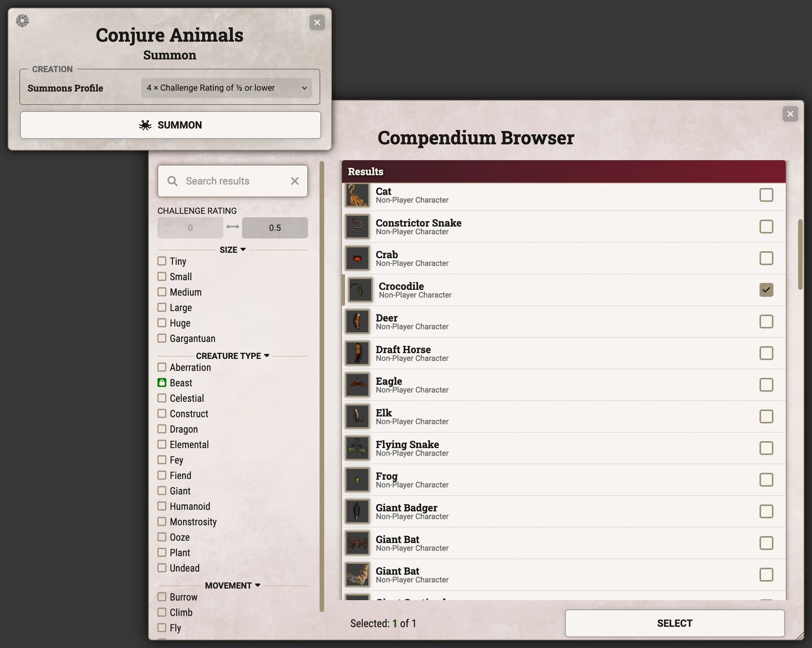Screen dimensions: 812x648
Task: Click the maximum challenge rating field
Action: 274,228
